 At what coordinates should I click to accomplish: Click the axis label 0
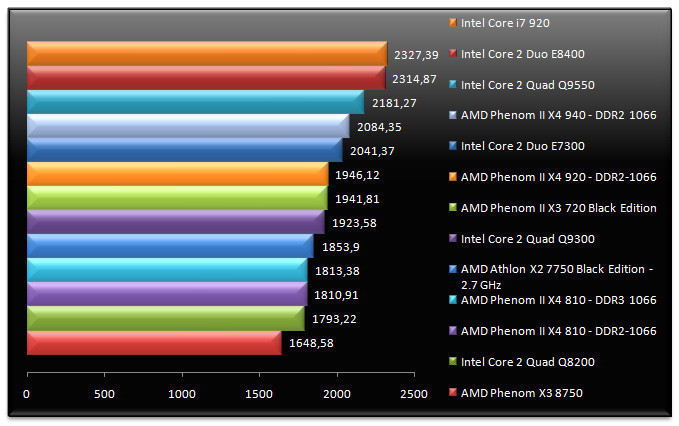pyautogui.click(x=26, y=394)
